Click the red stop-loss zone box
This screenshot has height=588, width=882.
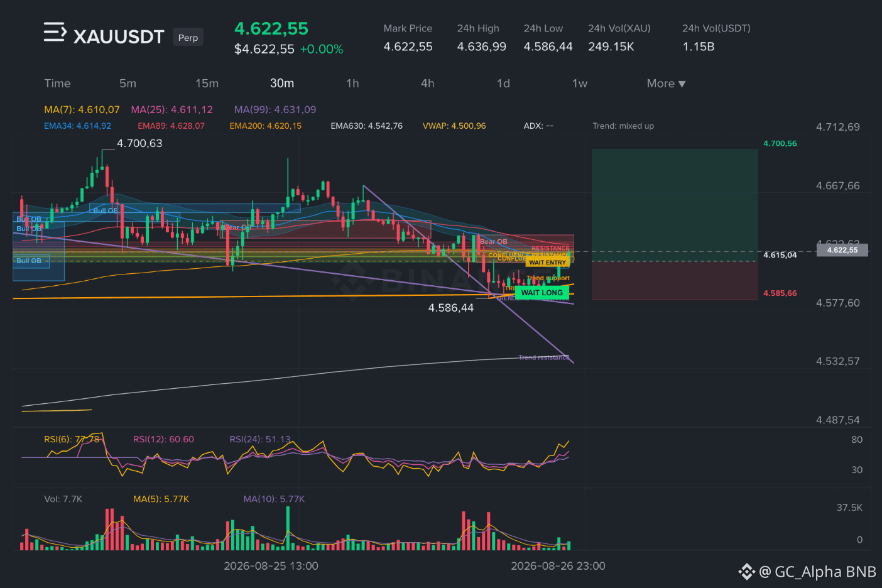[675, 280]
